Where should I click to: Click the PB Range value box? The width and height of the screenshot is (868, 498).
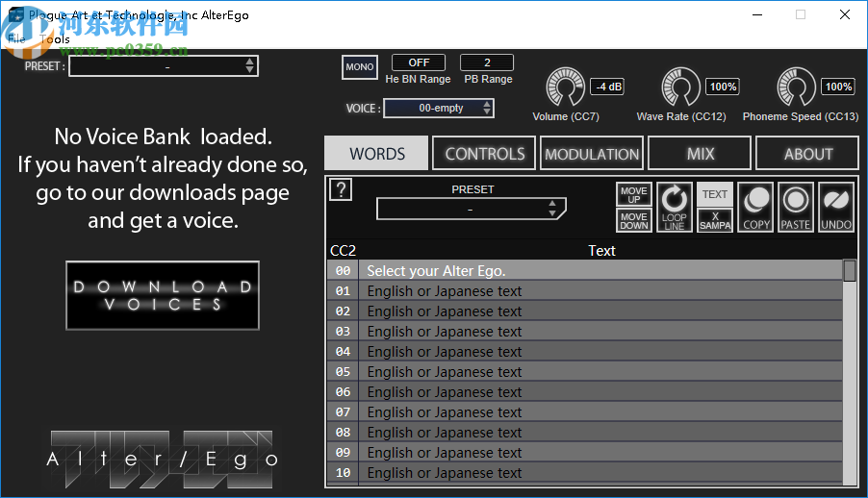[487, 62]
